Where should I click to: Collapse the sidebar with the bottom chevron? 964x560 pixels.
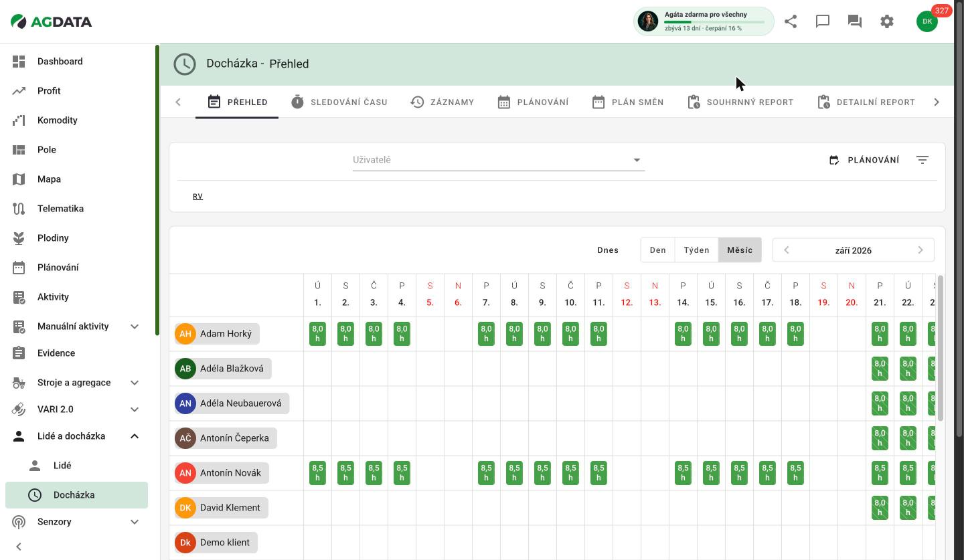tap(19, 547)
